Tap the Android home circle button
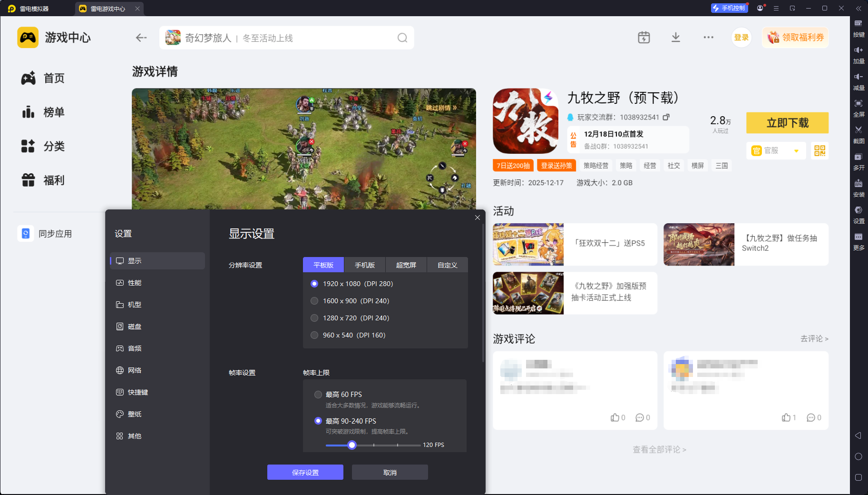The image size is (868, 495). pyautogui.click(x=858, y=456)
